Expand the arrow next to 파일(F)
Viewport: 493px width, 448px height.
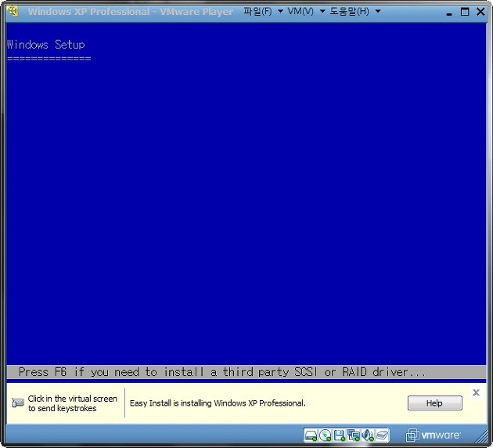click(x=280, y=12)
